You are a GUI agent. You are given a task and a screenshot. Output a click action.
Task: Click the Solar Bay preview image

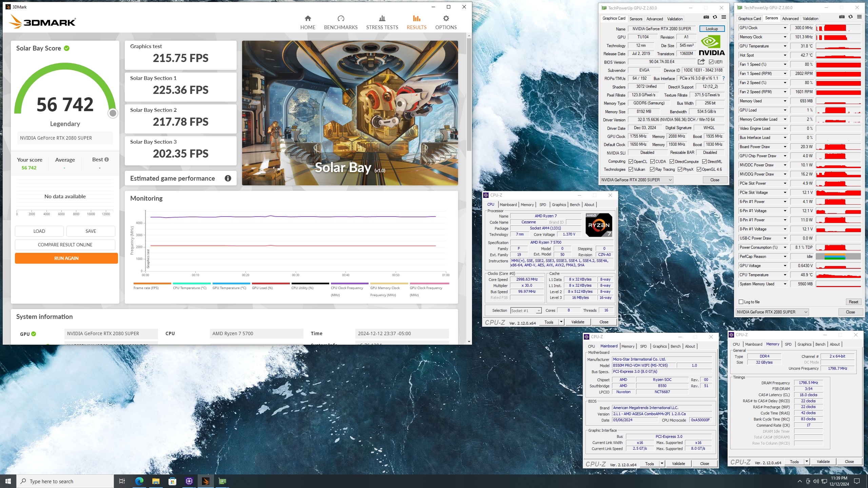pos(350,113)
